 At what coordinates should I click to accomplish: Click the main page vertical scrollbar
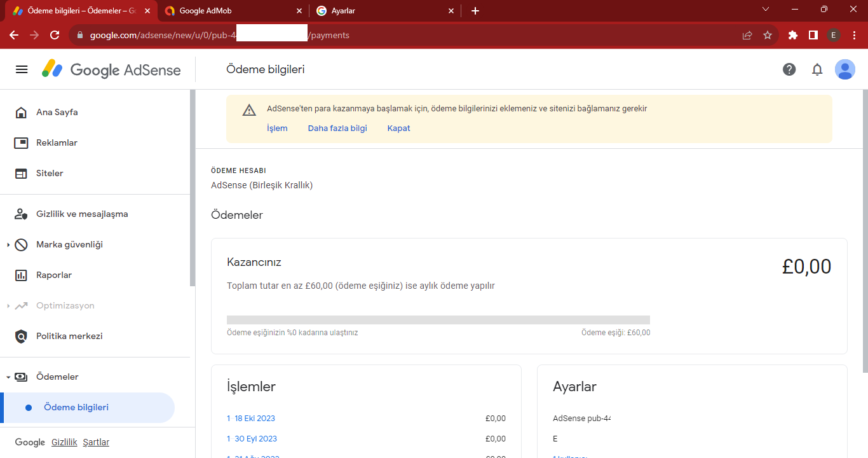[865, 231]
